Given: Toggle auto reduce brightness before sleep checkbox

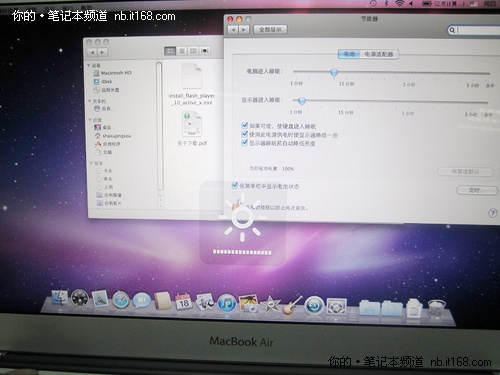Looking at the screenshot, I should pyautogui.click(x=244, y=143).
